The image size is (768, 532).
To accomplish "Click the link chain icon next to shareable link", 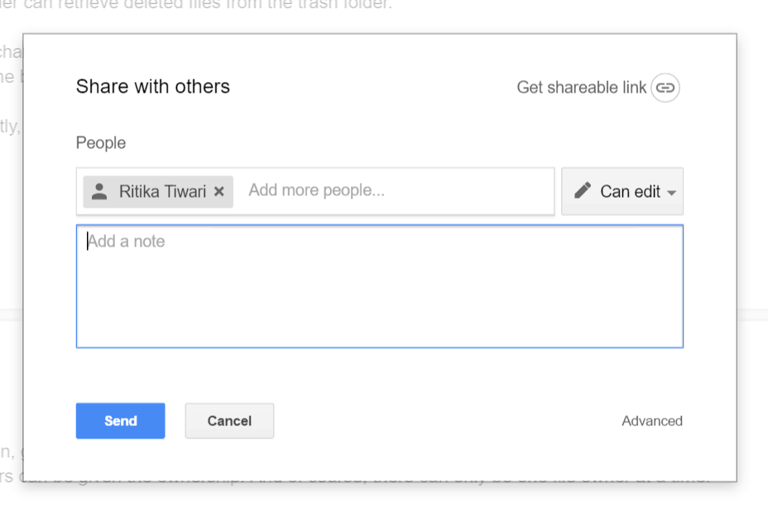I will point(665,88).
